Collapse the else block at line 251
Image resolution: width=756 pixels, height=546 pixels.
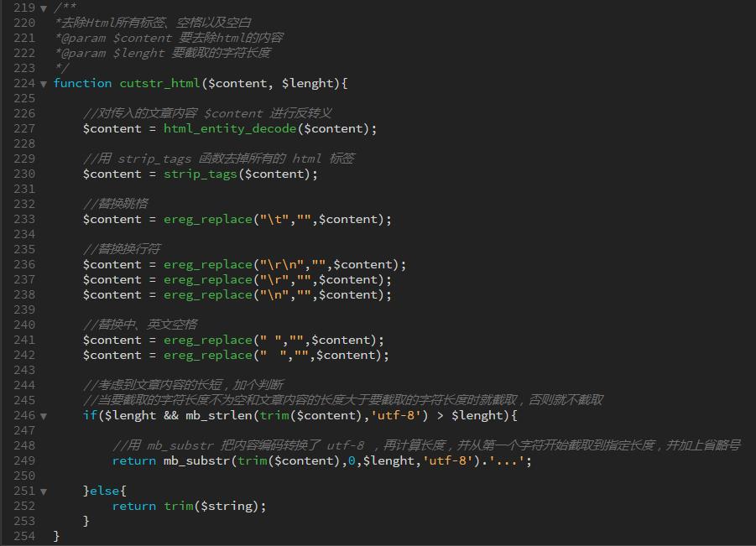42,491
